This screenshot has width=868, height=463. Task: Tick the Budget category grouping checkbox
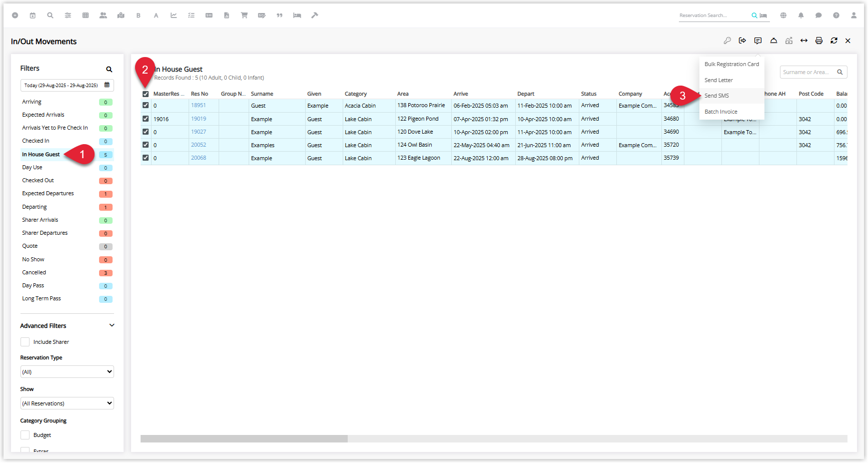click(x=25, y=435)
